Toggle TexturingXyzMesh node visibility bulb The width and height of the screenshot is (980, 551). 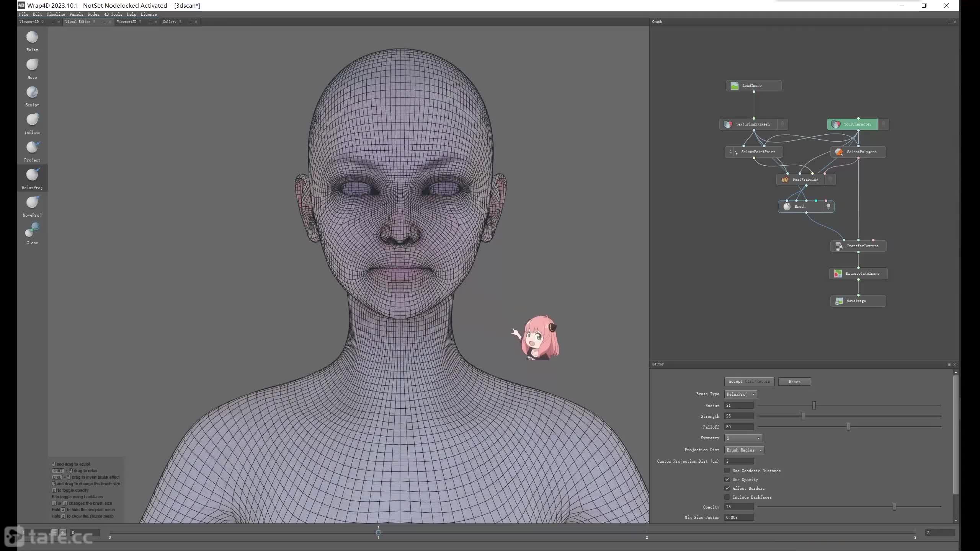pyautogui.click(x=782, y=124)
